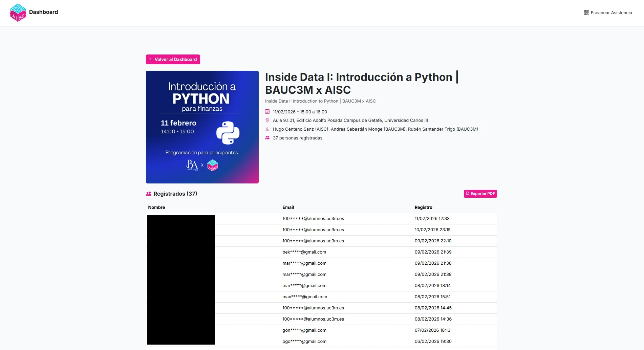Screen dimensions: 644x350
Task: Click the speakers line starting Hugo Centeno Sanz
Action: pos(375,129)
